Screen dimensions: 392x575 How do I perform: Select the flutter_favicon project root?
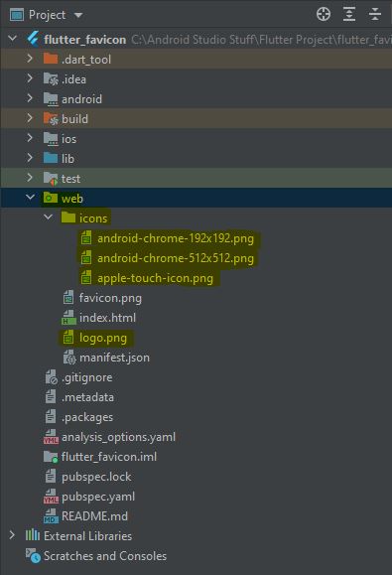pos(85,40)
